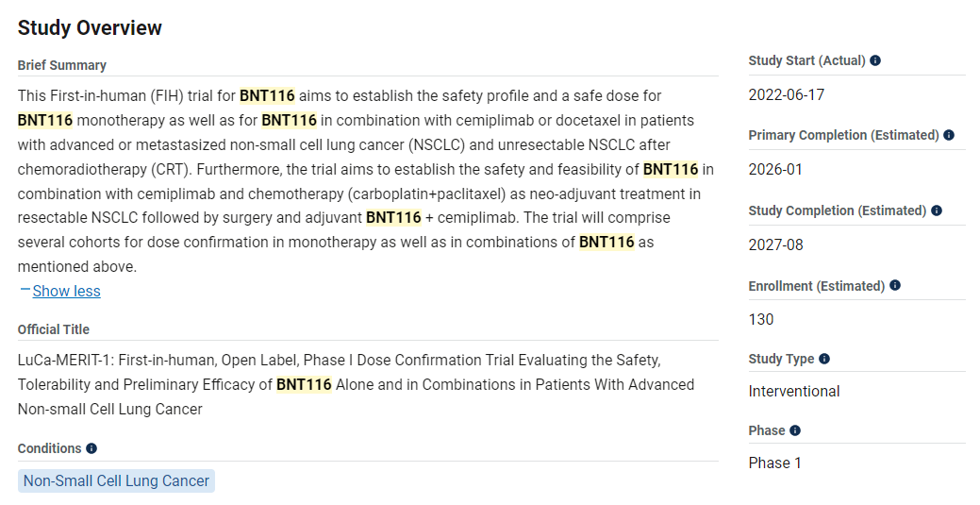Click the study completion date 2027-08

point(776,245)
